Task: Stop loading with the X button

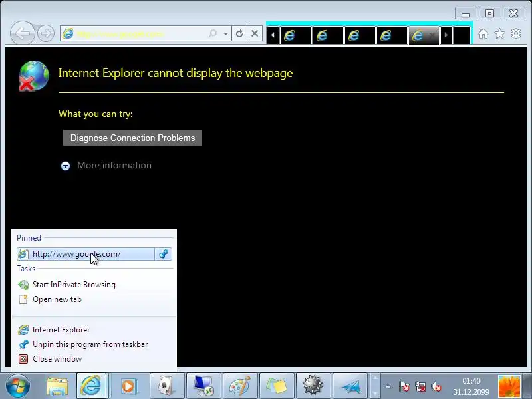Action: tap(255, 34)
